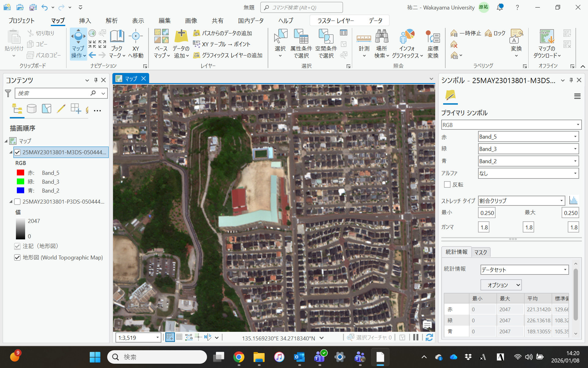Enable the 25MAY23013801-P3DS layer checkbox
Image resolution: width=588 pixels, height=368 pixels.
pyautogui.click(x=17, y=201)
